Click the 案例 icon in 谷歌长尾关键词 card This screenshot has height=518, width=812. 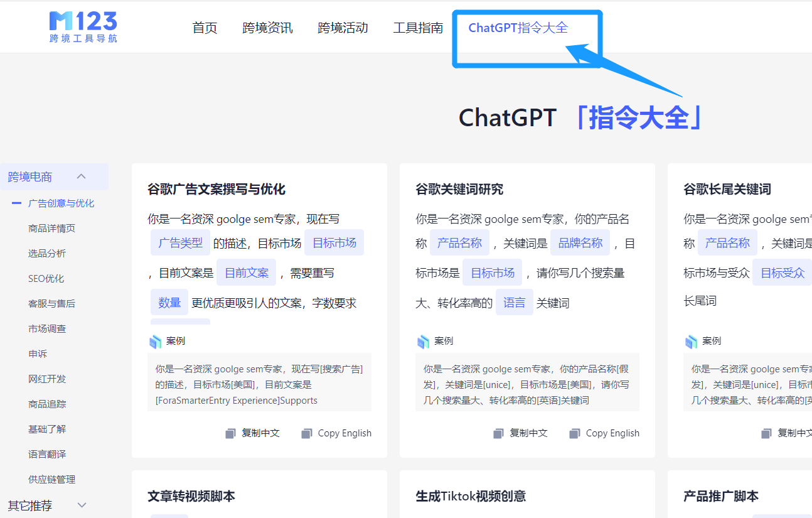tap(690, 341)
